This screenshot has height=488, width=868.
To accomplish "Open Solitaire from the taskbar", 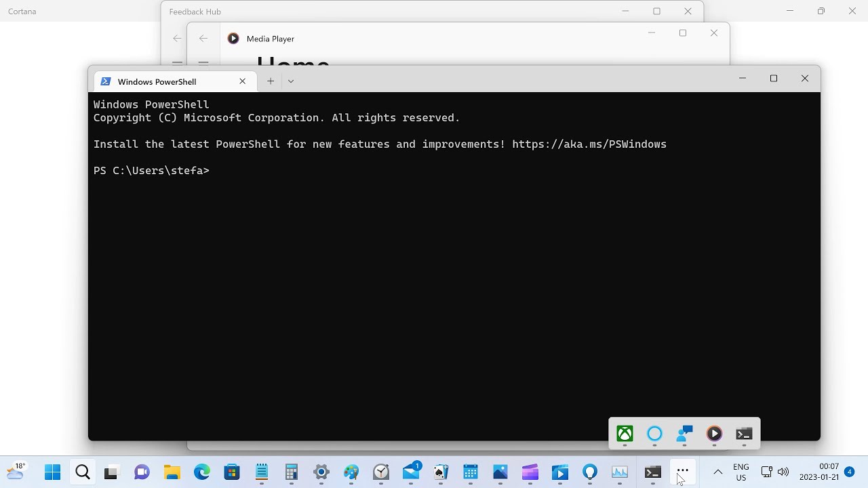I will [x=441, y=472].
